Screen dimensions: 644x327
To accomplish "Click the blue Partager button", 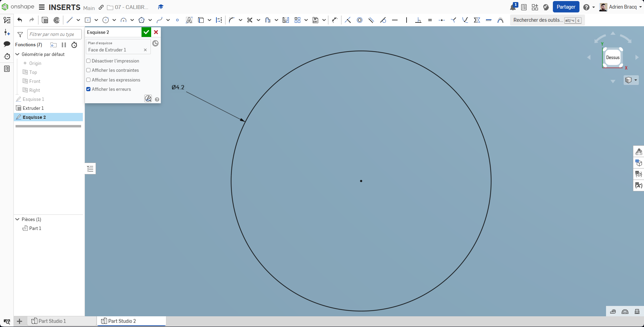I will [566, 7].
